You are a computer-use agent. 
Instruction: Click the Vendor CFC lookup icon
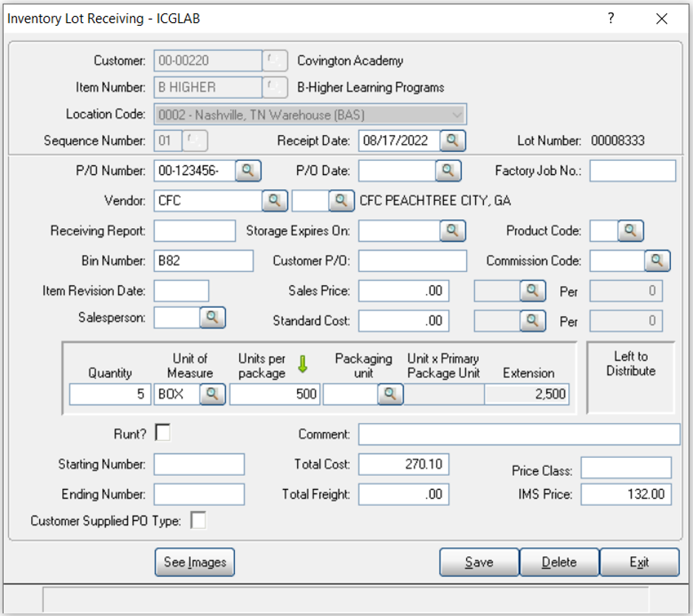(275, 201)
